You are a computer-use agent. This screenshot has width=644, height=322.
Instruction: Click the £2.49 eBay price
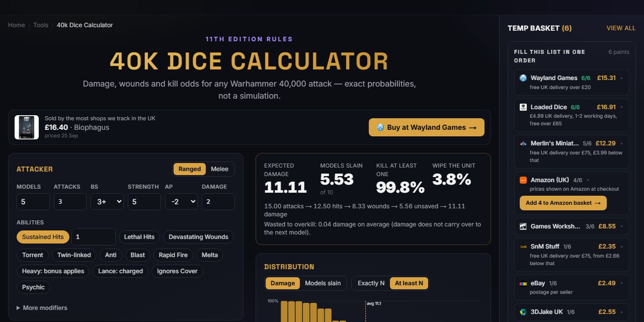607,283
